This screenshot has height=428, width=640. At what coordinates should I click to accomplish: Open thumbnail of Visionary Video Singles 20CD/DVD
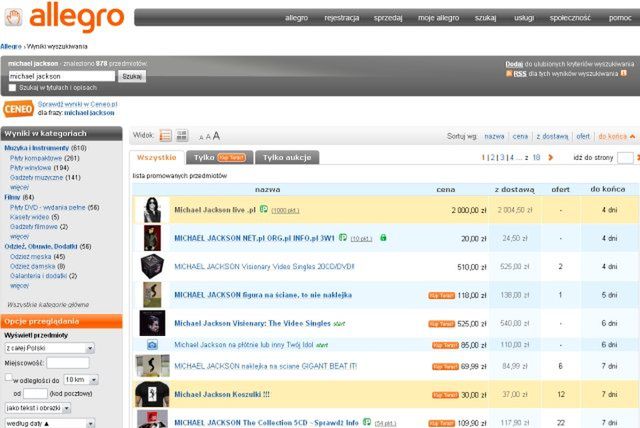tap(152, 266)
